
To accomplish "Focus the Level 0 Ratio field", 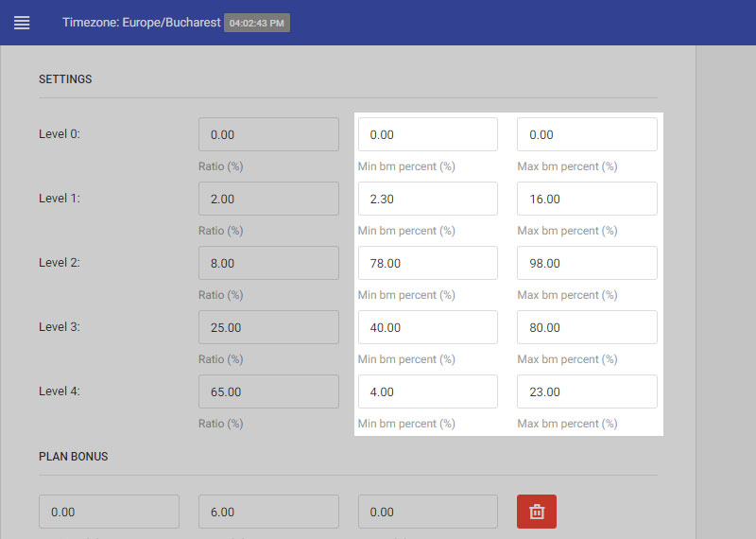I will (268, 134).
